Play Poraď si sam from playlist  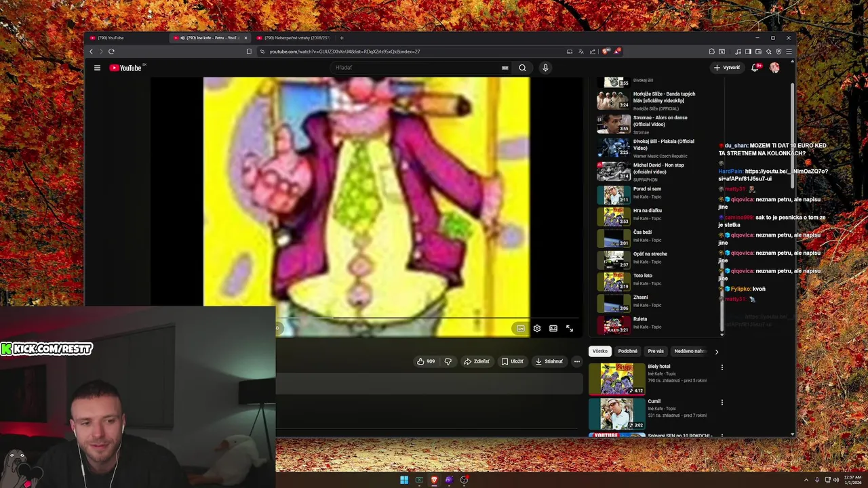(x=654, y=193)
